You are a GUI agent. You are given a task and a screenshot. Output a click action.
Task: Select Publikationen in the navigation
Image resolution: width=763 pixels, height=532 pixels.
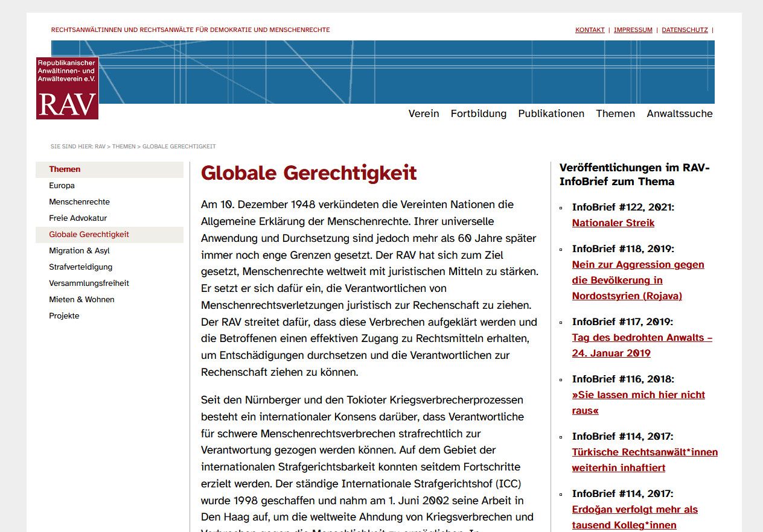pos(551,113)
